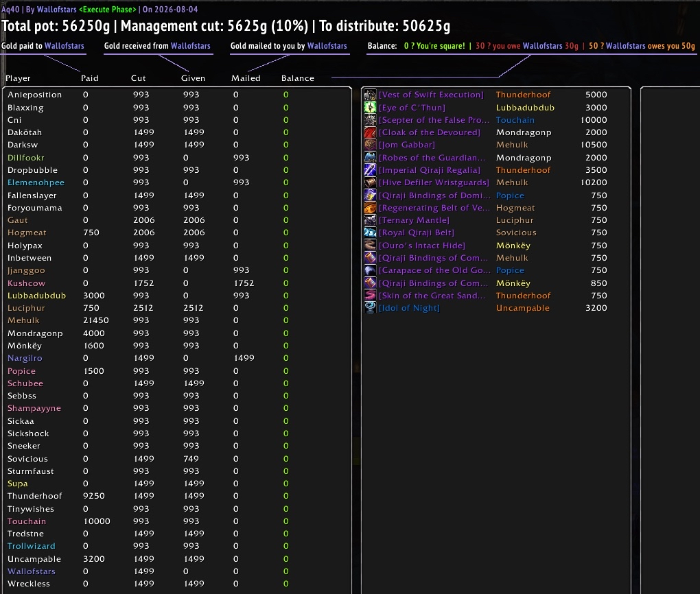Select Mehulk in the player list
700x594 pixels.
click(23, 320)
